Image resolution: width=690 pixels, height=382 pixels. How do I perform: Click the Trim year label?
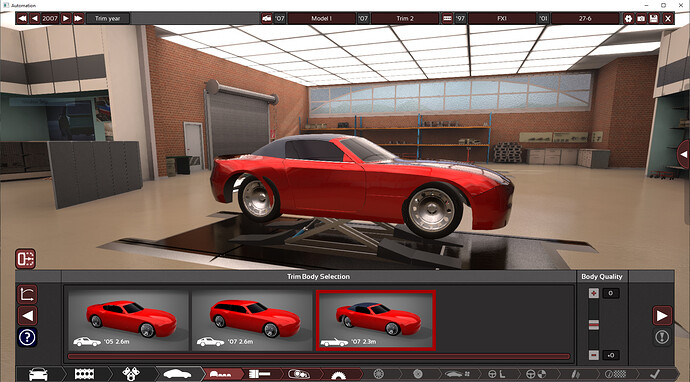(x=108, y=18)
